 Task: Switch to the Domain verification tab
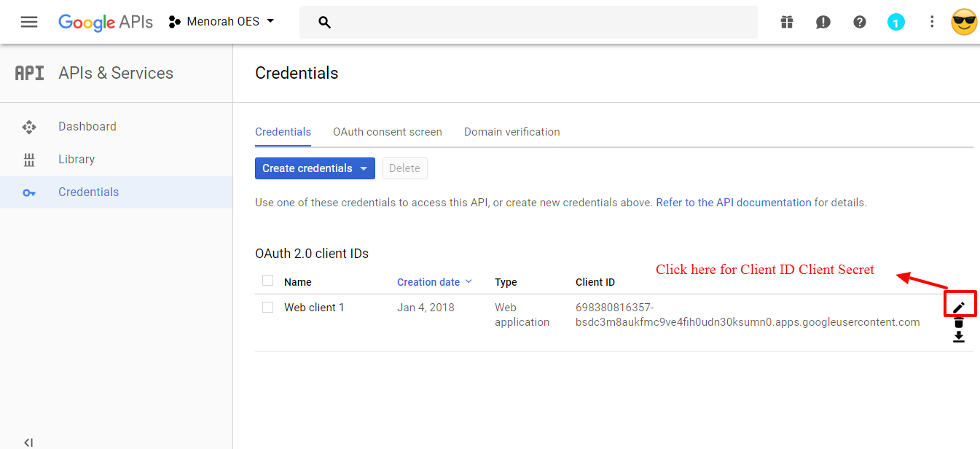click(x=512, y=132)
